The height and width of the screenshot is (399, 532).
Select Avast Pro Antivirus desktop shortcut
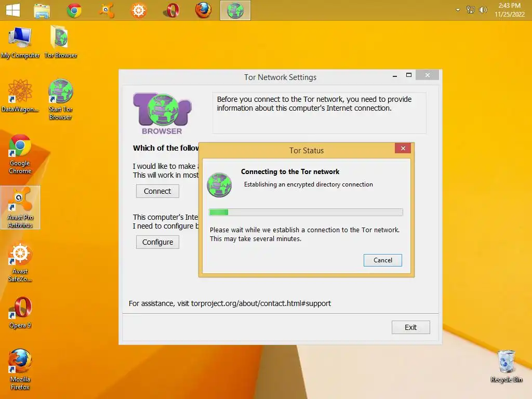click(20, 207)
